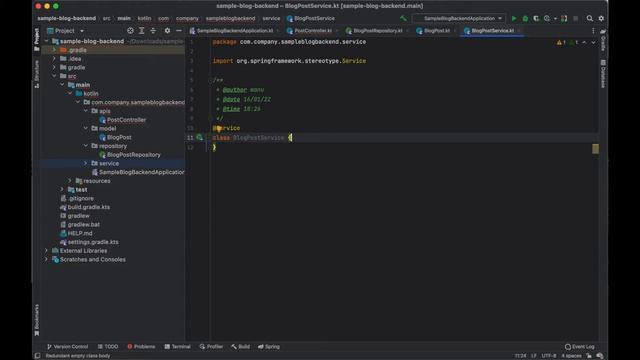The width and height of the screenshot is (640, 360).
Task: Expand all in Project panel
Action: [x=142, y=31]
